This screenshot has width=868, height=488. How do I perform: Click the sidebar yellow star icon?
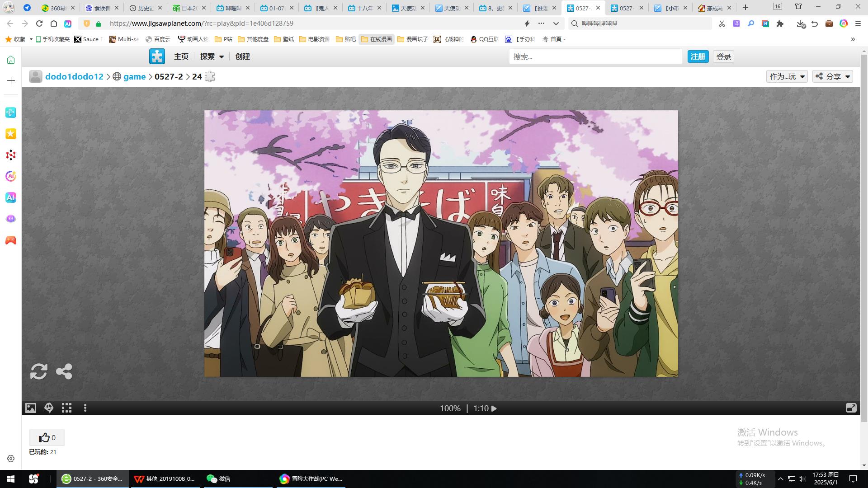11,134
